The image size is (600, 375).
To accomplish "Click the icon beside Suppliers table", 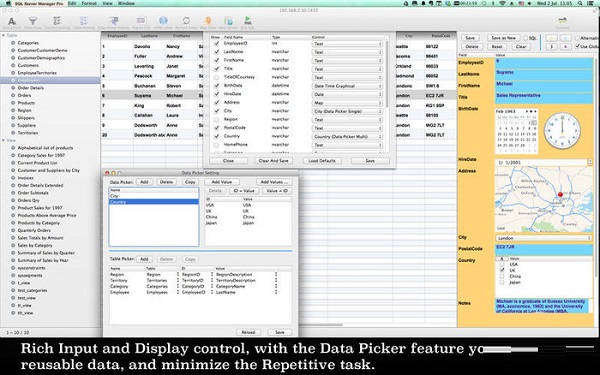I will [13, 126].
